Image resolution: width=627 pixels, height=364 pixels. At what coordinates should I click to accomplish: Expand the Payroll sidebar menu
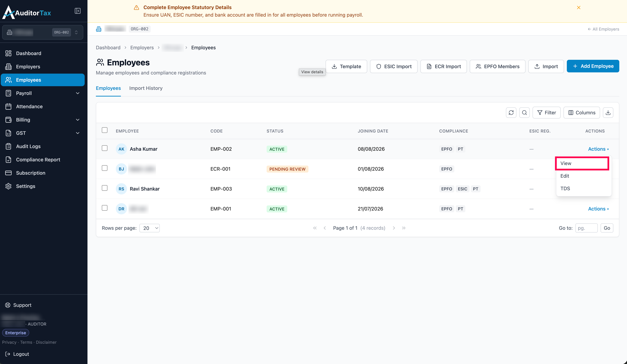[43, 93]
